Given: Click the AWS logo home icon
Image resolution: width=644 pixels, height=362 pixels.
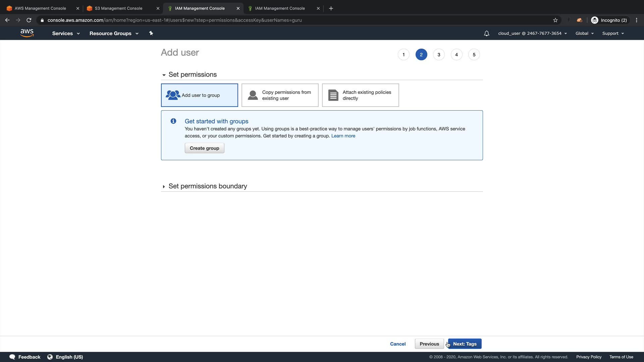Looking at the screenshot, I should click(x=27, y=33).
